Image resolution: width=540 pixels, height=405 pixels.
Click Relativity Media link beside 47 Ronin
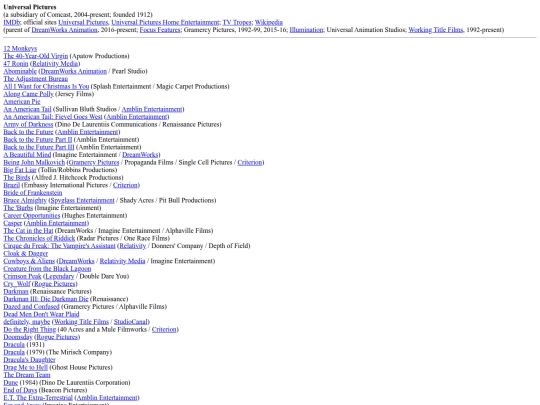(55, 64)
